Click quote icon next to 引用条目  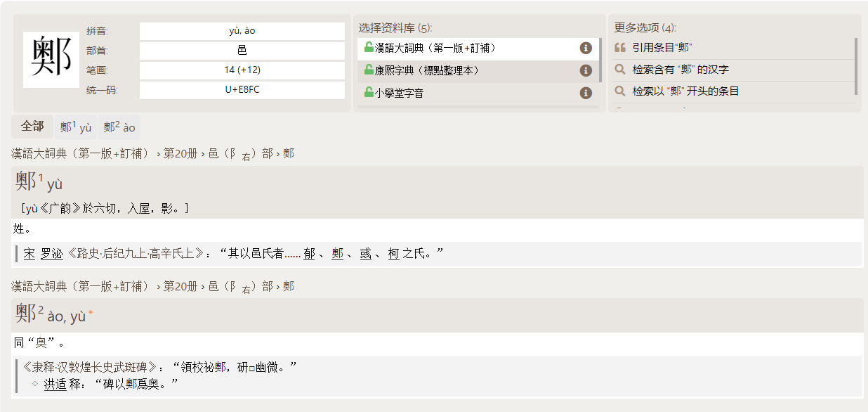click(620, 48)
